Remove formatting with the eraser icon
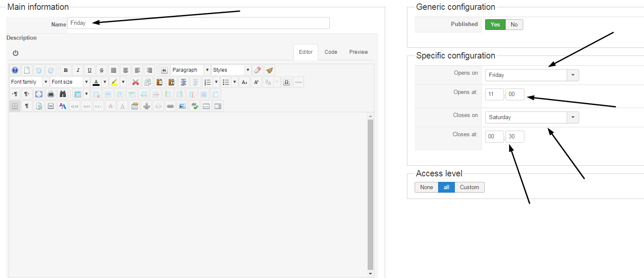644x278 pixels. tap(258, 70)
